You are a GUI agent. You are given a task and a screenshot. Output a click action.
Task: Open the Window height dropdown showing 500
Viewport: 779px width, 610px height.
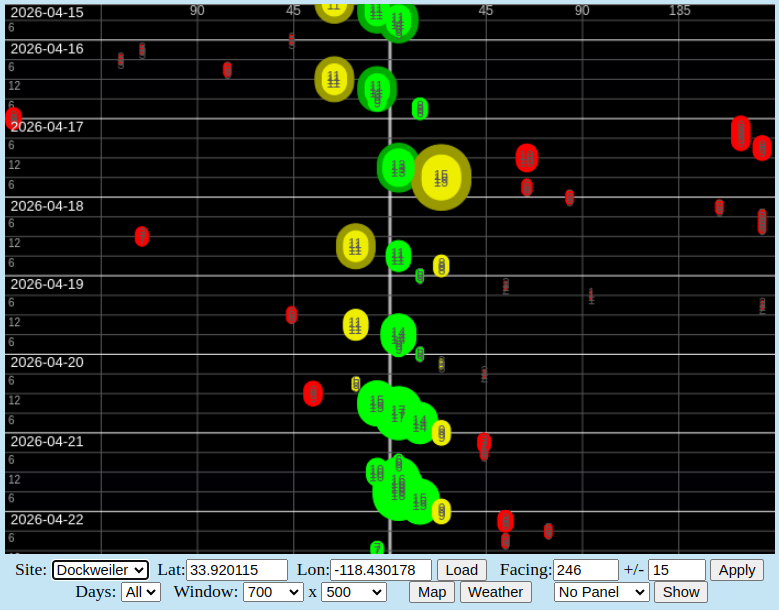(x=353, y=592)
